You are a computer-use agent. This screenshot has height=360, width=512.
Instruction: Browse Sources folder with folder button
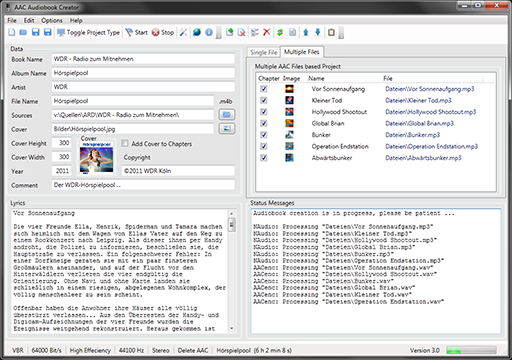pos(227,115)
